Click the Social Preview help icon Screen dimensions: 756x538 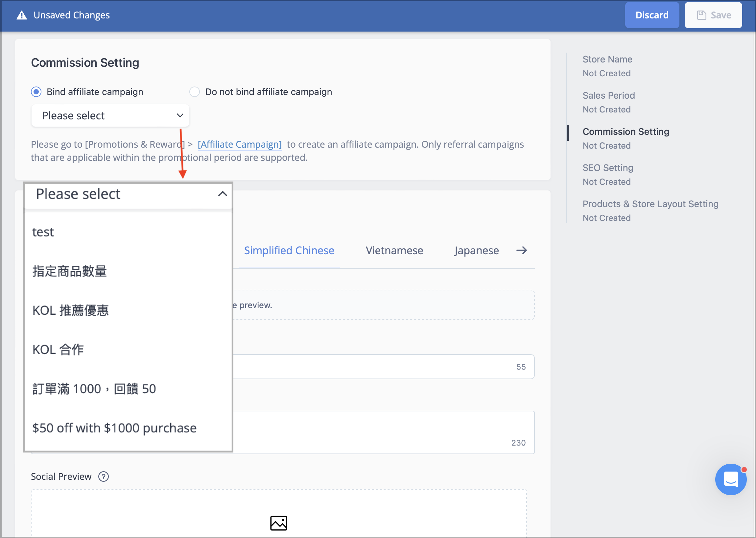coord(103,477)
